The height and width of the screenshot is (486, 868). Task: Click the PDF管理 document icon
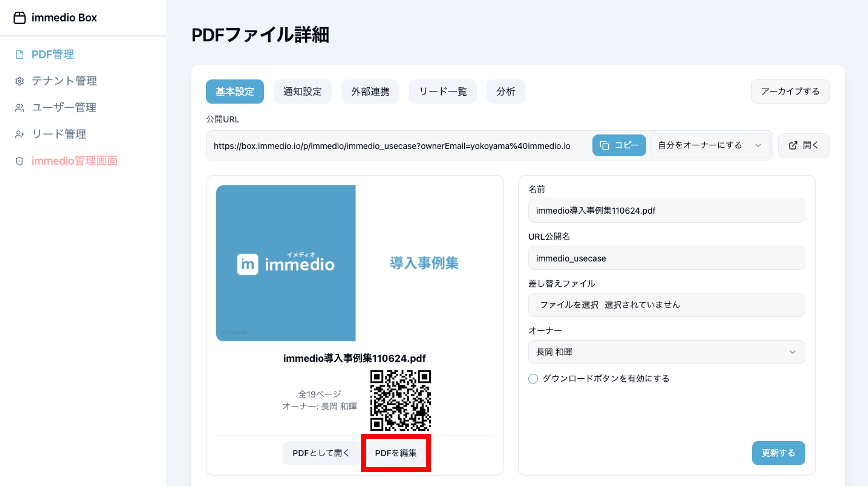pos(20,54)
